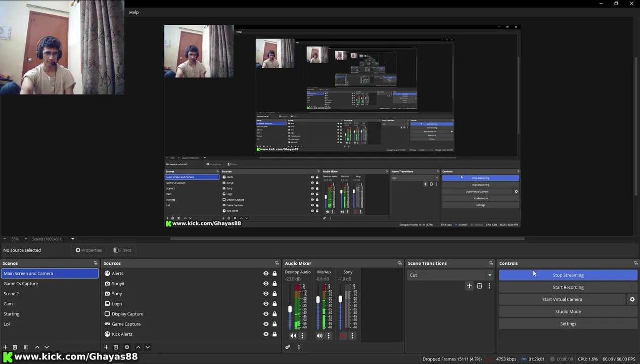Open the preview scaling dropdown arrow
This screenshot has width=640, height=364.
72,239
